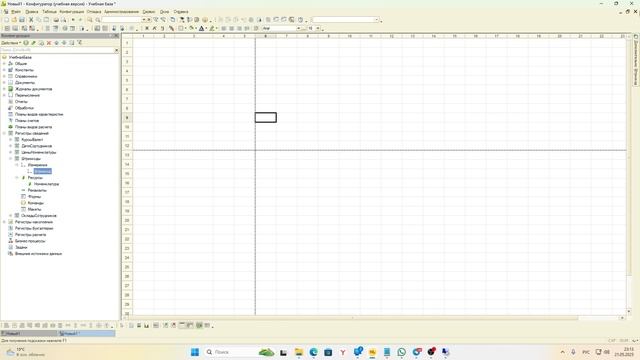Open the Администрирование menu
This screenshot has height=360, width=640.
122,12
